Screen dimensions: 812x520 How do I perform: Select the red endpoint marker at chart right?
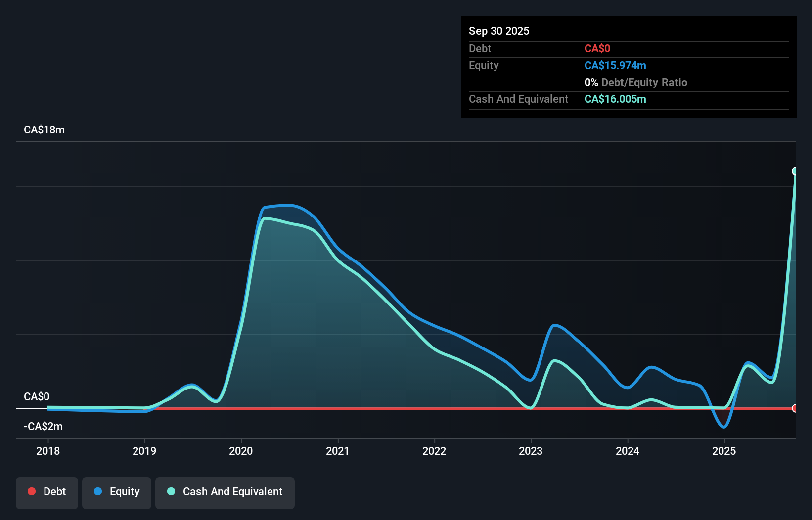coord(796,409)
